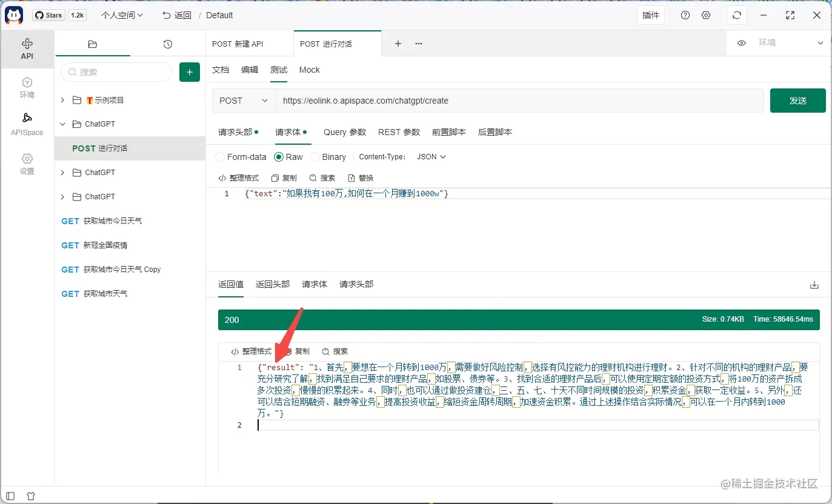Click the refresh icon in the top bar

click(x=737, y=15)
